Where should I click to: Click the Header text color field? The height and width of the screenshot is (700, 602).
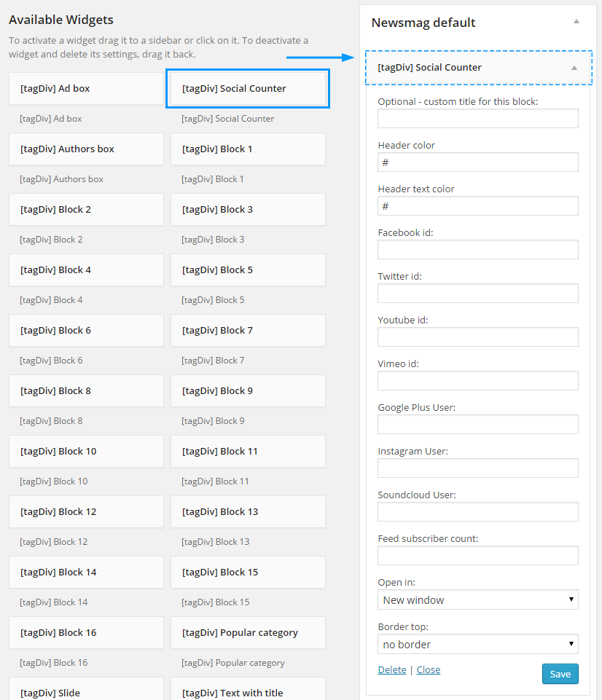[477, 206]
